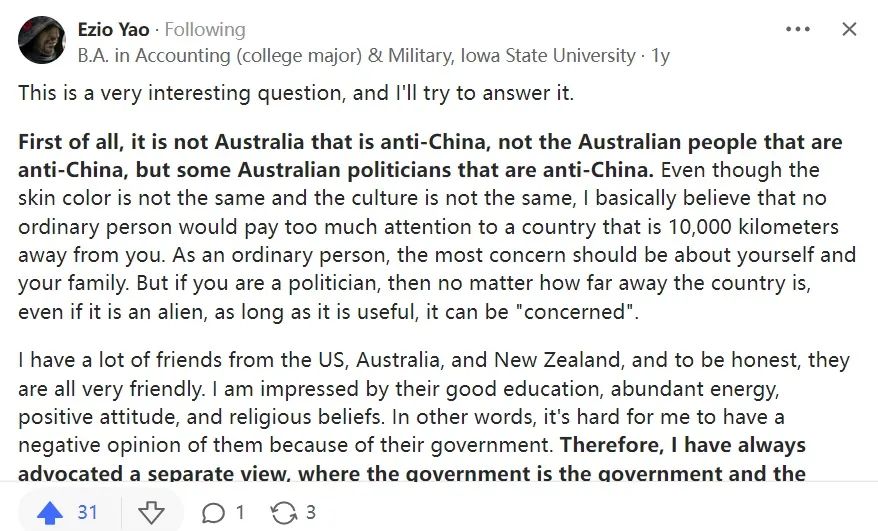Click the comment count 1
The width and height of the screenshot is (878, 531).
pyautogui.click(x=240, y=513)
